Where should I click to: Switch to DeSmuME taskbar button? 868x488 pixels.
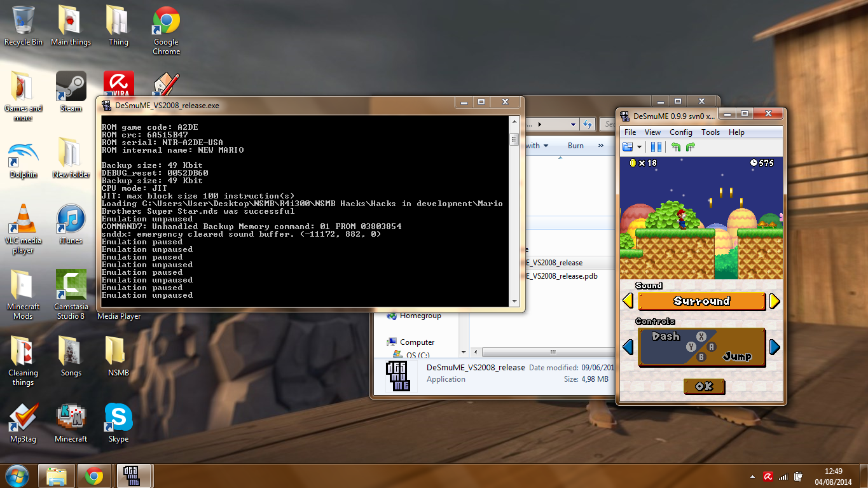(x=134, y=476)
